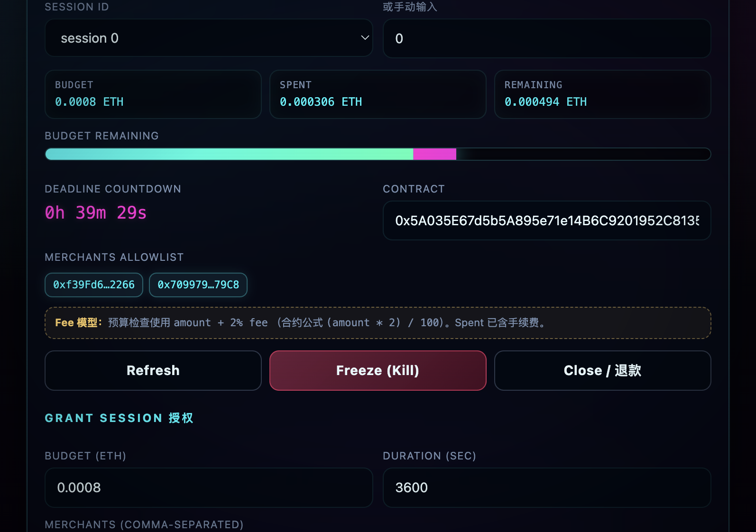The height and width of the screenshot is (532, 756).
Task: Click the Budget 0.0008 ETH value
Action: [89, 102]
